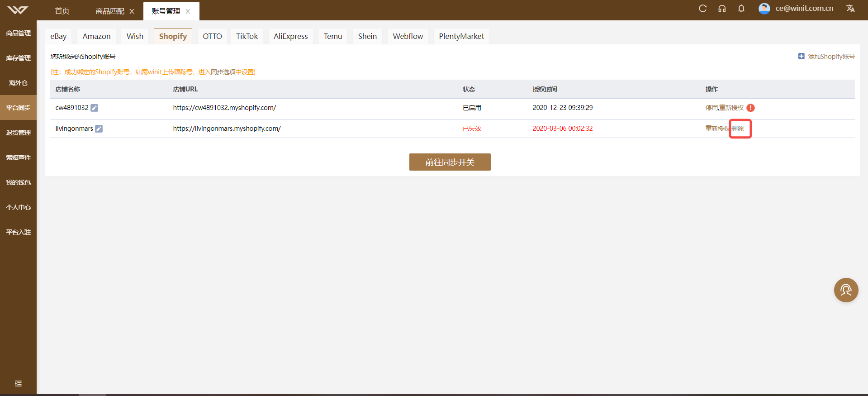Click the livingonmars store URL
This screenshot has width=868, height=396.
point(227,129)
